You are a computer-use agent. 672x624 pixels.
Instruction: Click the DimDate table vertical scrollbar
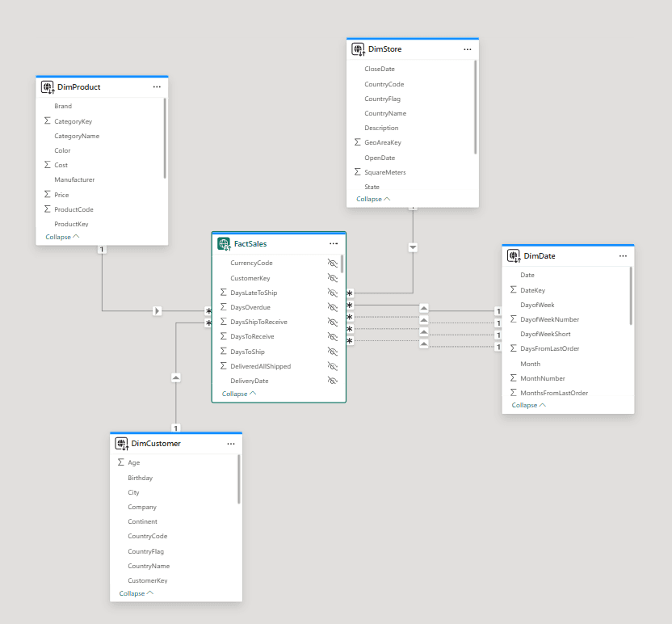[631, 296]
